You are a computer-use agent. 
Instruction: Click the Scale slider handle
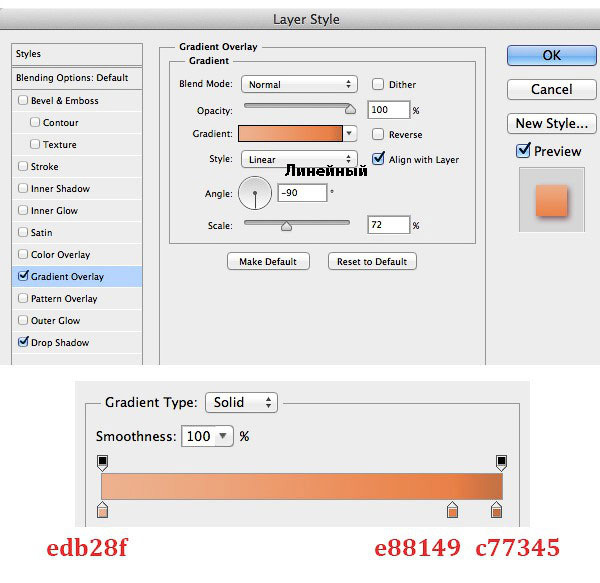coord(286,226)
